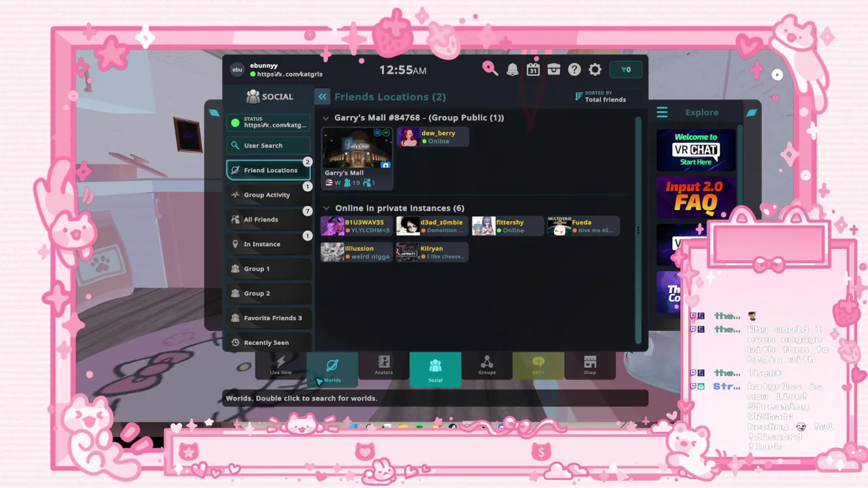Open B1U3WAV3S friend card
Screen dimensions: 868x488
(x=356, y=226)
